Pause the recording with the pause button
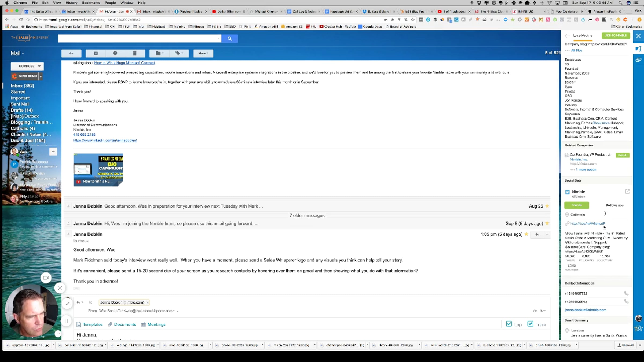Viewport: 644px width, 362px height. tap(66, 321)
